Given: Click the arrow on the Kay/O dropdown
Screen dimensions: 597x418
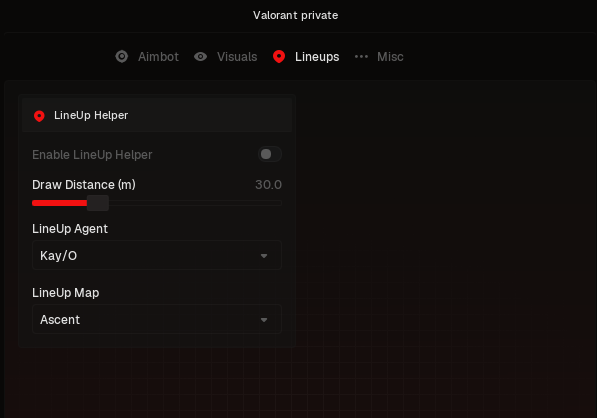Looking at the screenshot, I should [264, 256].
